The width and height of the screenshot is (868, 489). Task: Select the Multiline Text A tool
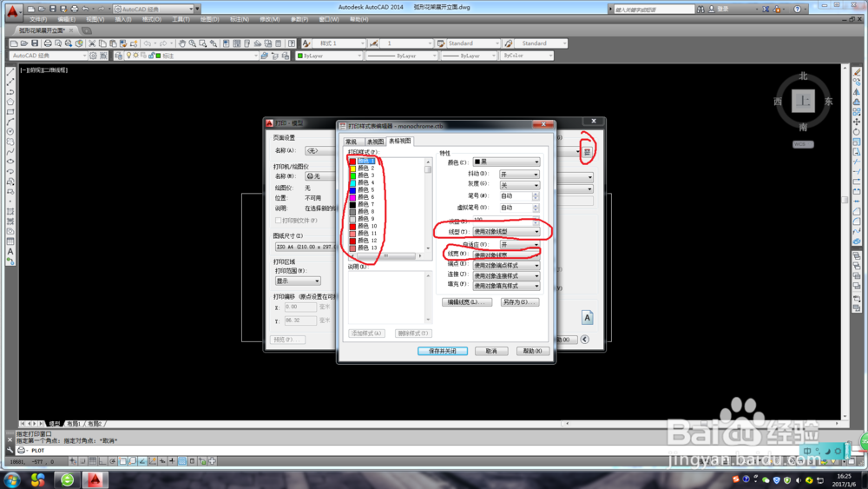pyautogui.click(x=10, y=251)
